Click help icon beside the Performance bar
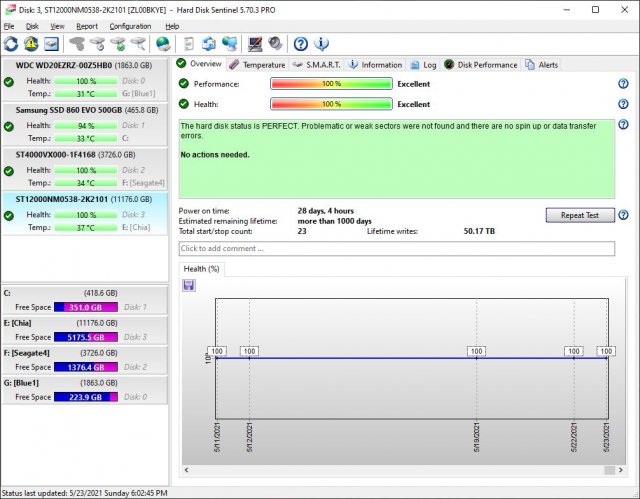The width and height of the screenshot is (640, 499). 623,84
